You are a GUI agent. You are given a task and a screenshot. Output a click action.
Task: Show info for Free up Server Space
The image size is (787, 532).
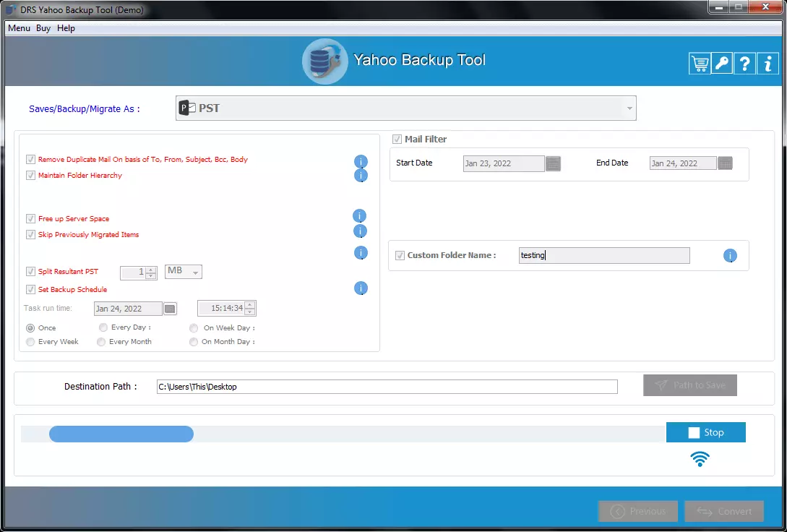coord(359,216)
